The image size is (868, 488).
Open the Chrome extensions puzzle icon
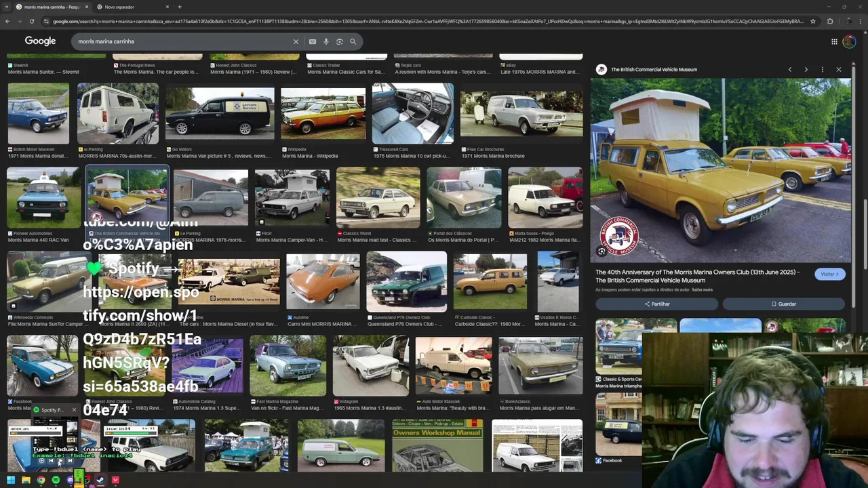pyautogui.click(x=830, y=21)
